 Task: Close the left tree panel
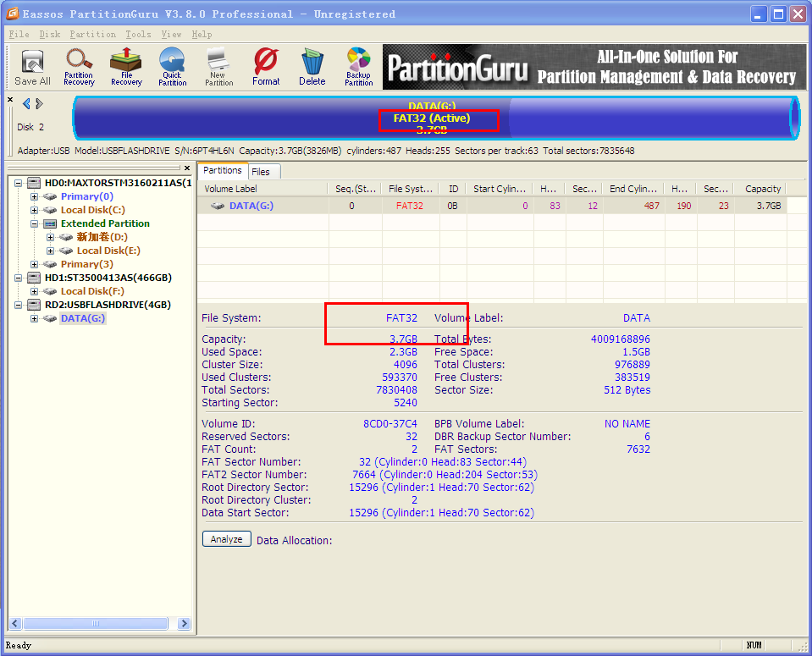[x=187, y=168]
